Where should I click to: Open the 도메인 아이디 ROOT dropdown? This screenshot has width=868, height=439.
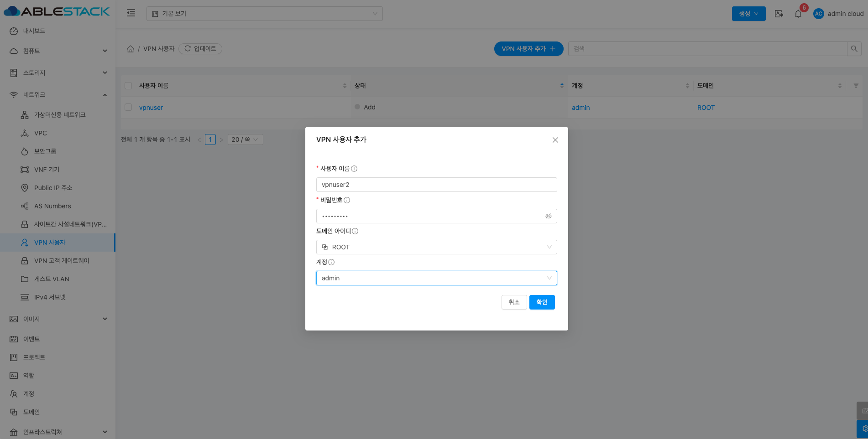[436, 247]
